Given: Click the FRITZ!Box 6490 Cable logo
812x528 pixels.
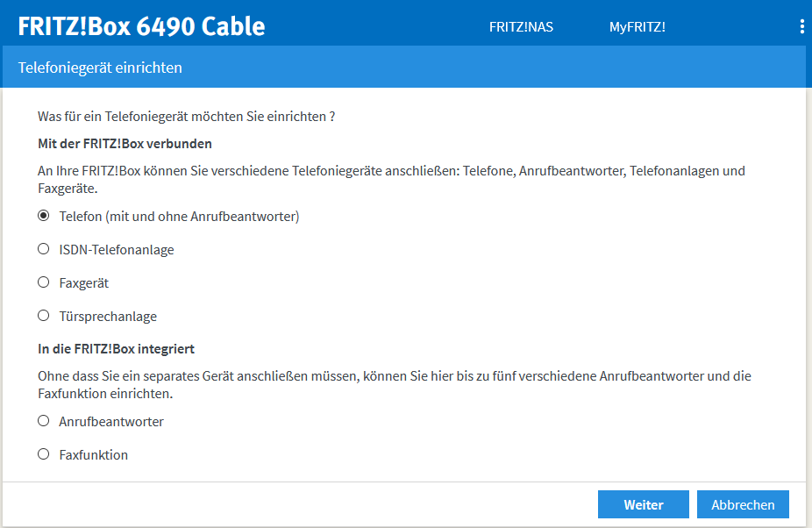Looking at the screenshot, I should click(141, 26).
